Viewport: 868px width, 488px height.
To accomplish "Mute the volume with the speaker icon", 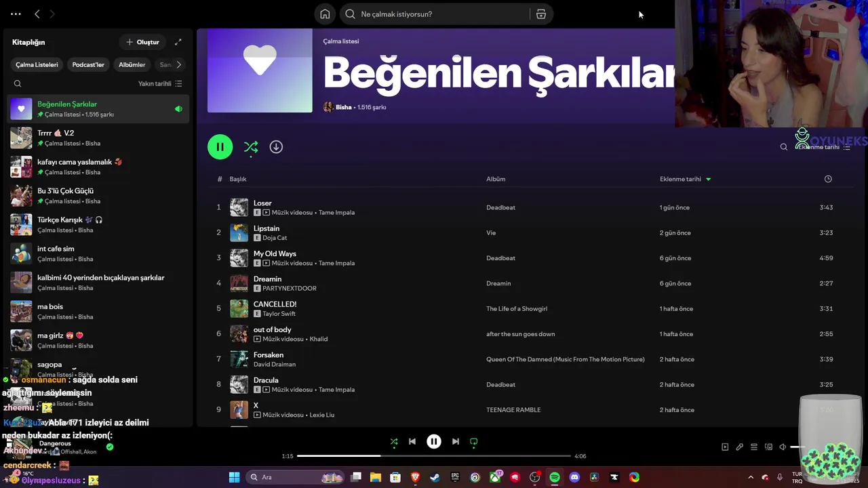I will pos(783,447).
